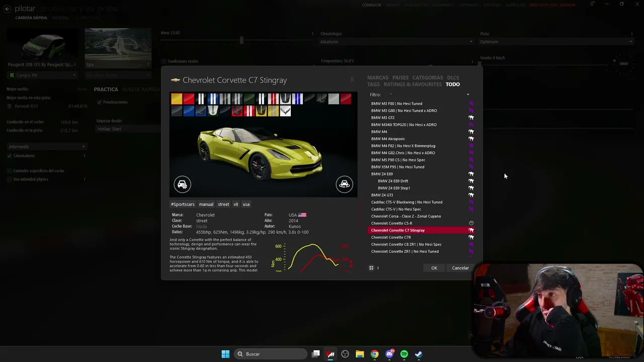This screenshot has width=644, height=362.
Task: Click the purple badge on BMW X5M F95 row
Action: coord(471,167)
